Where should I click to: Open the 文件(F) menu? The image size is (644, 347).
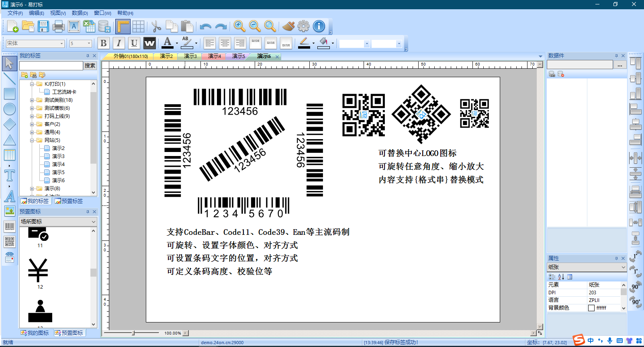(15, 13)
